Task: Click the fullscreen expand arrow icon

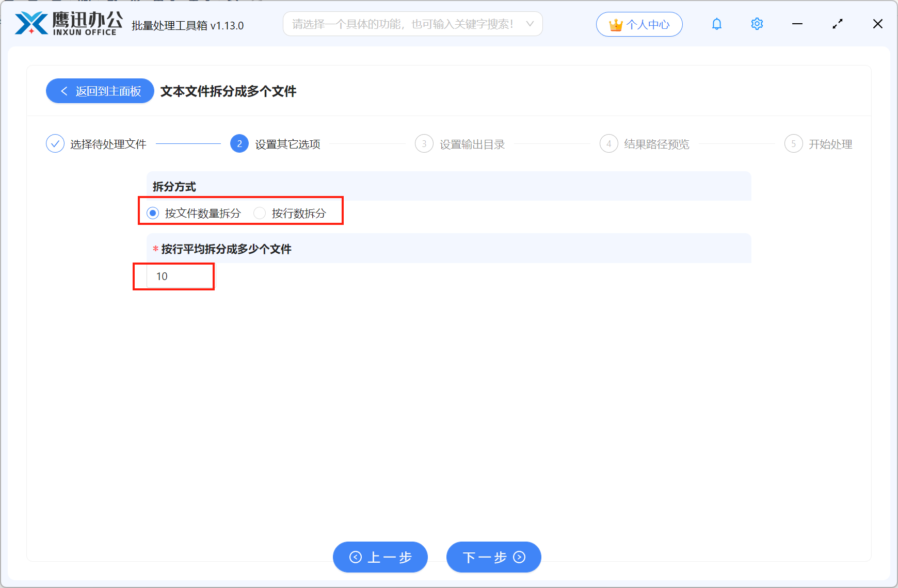Action: pos(838,24)
